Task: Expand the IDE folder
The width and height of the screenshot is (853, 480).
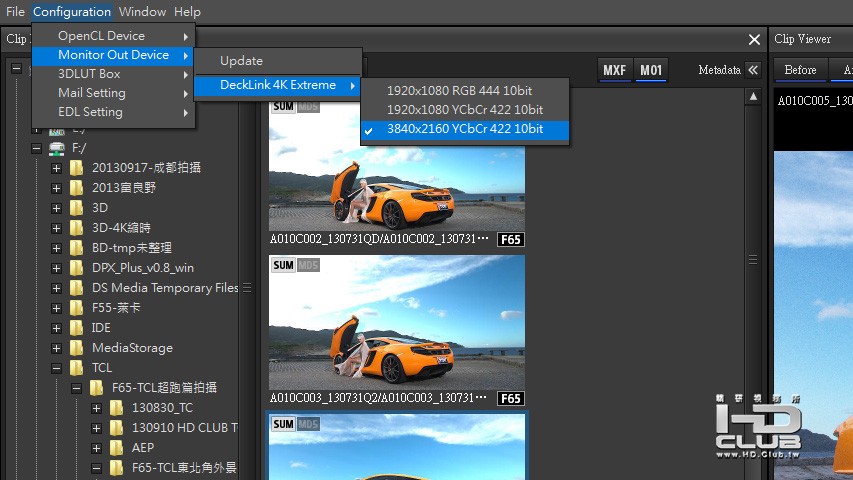Action: (57, 329)
